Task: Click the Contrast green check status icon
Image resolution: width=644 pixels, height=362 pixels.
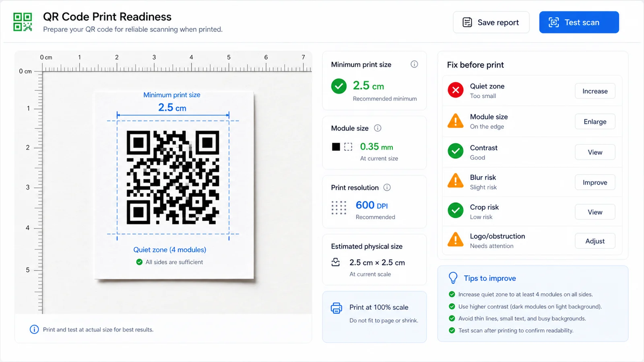Action: [456, 151]
